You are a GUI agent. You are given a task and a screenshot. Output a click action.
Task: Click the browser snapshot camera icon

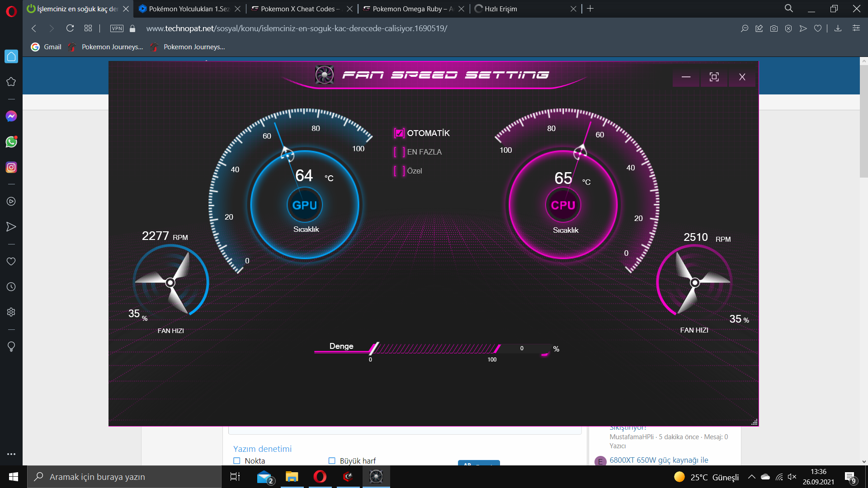774,28
